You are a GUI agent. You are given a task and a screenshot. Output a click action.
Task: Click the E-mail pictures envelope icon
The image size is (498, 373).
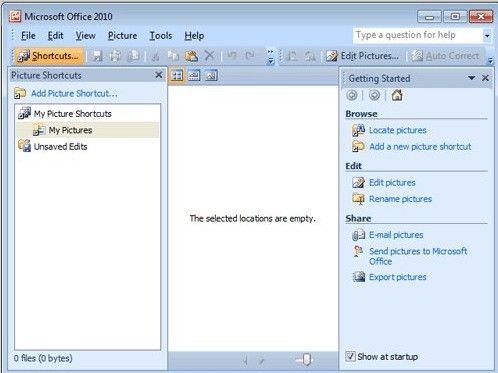pyautogui.click(x=358, y=235)
